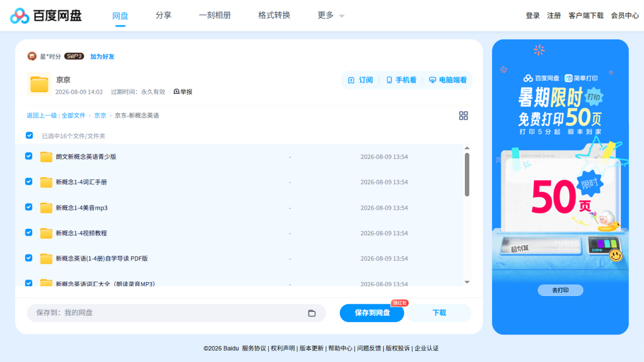Click folder icon of 新概念1-4美音mp3

click(x=46, y=208)
